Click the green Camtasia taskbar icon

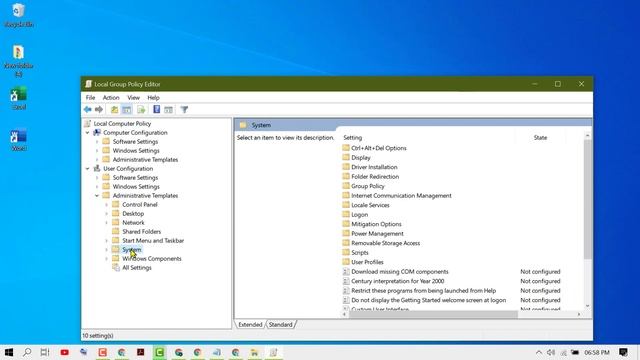[159, 352]
